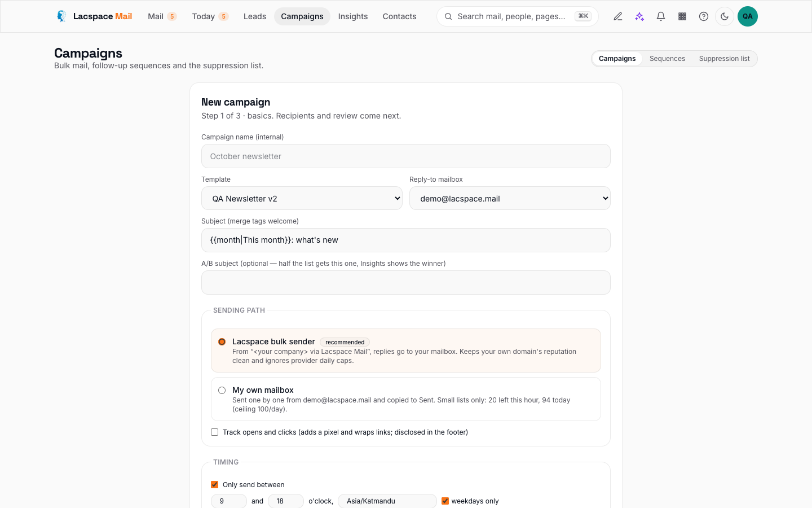The image size is (812, 508).
Task: Focus the search mail, people, pages box
Action: click(517, 16)
